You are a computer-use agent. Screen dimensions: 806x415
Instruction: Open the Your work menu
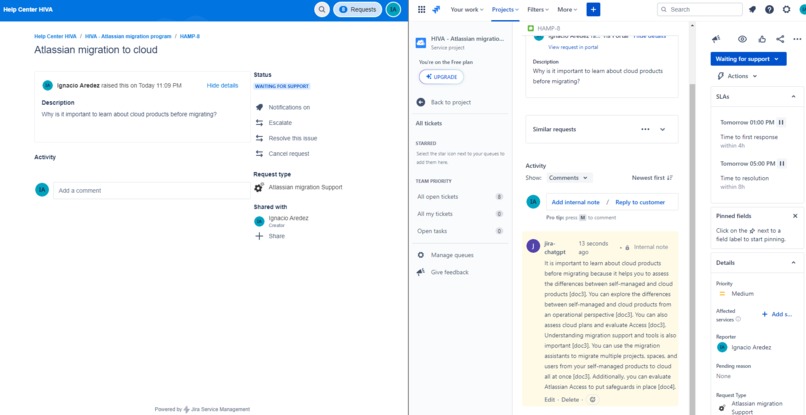[x=467, y=9]
